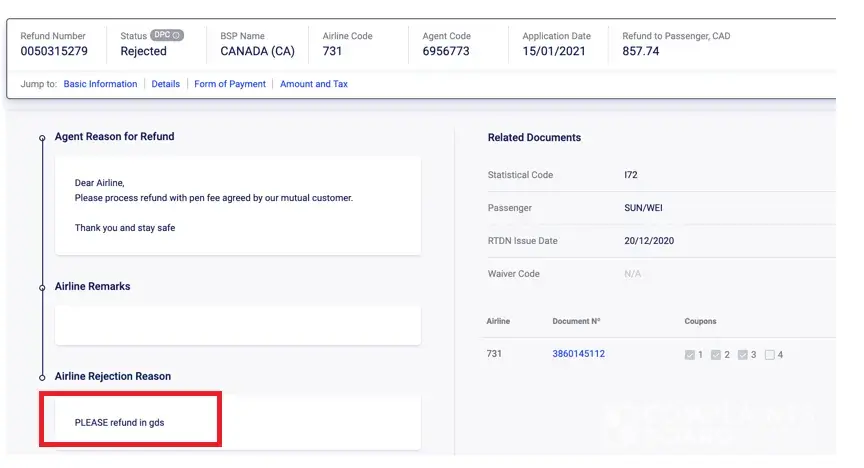Jump to Basic Information section

(x=100, y=84)
